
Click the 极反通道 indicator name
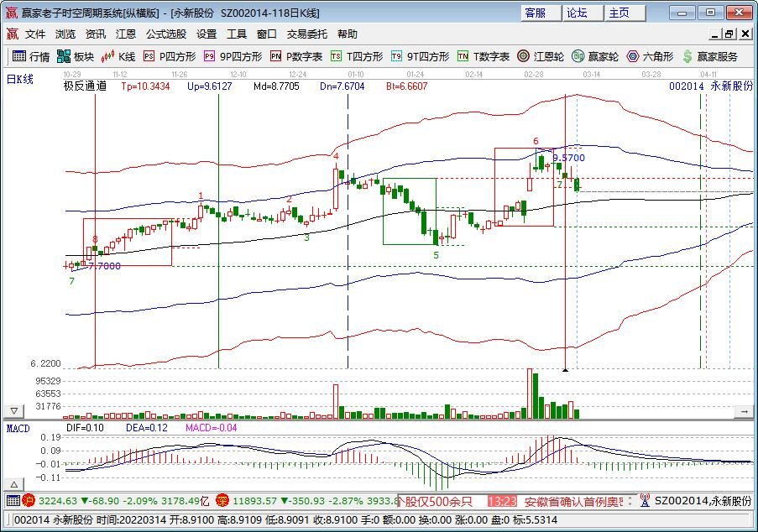point(85,86)
